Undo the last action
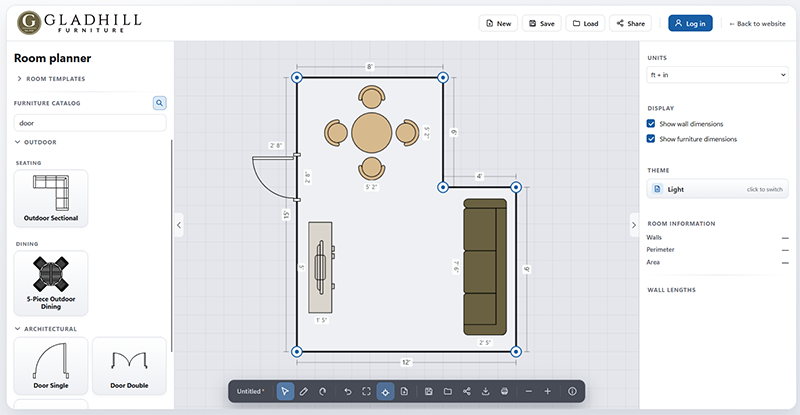 click(x=348, y=392)
